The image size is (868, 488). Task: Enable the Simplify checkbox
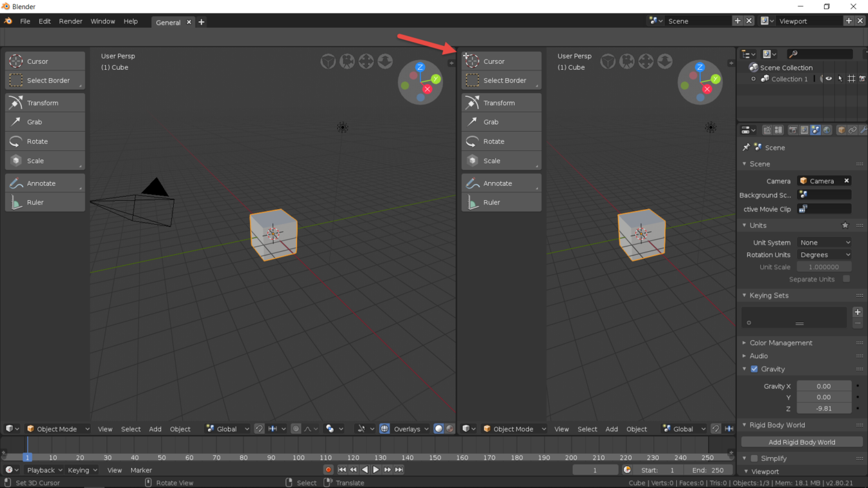(x=754, y=458)
